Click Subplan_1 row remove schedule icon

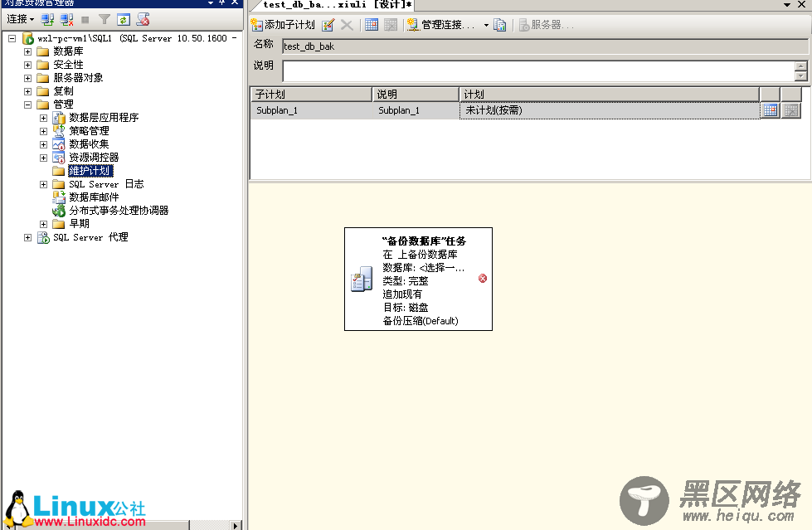(791, 110)
